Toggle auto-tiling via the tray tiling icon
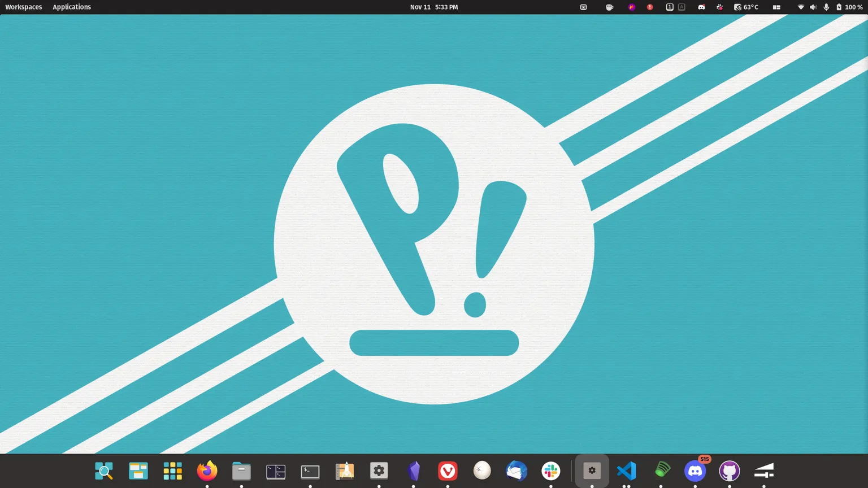The width and height of the screenshot is (868, 488). point(776,7)
